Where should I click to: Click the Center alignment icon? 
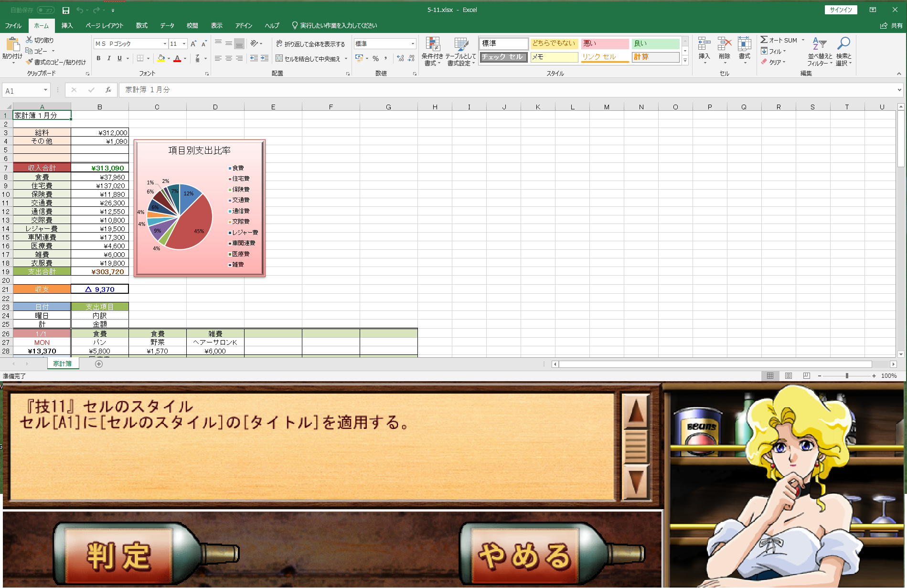point(228,58)
